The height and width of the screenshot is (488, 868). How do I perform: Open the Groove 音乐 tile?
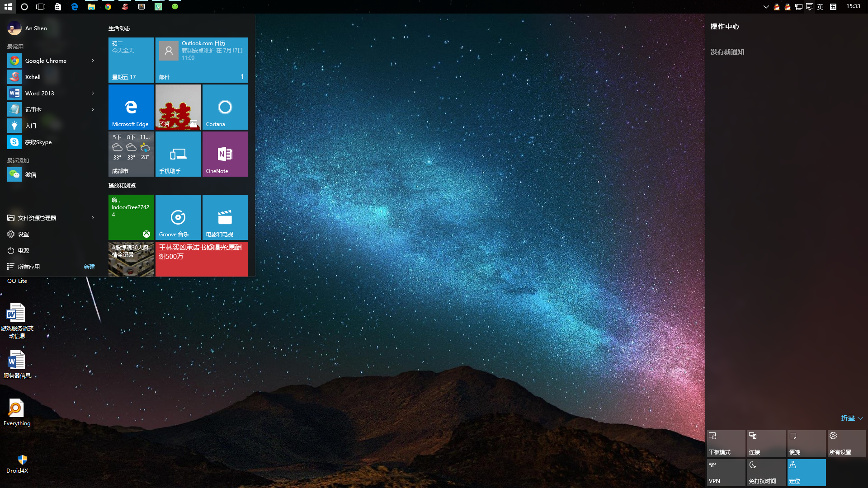pos(178,217)
